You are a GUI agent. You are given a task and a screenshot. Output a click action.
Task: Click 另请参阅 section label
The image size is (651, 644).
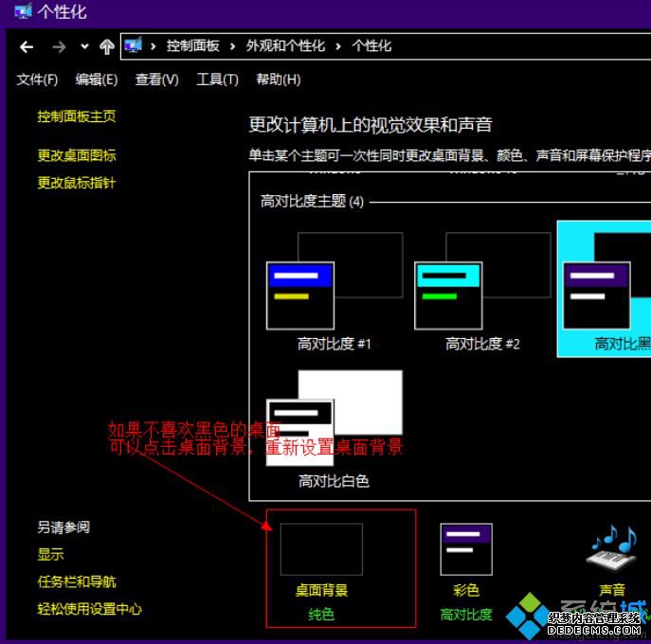tap(63, 528)
